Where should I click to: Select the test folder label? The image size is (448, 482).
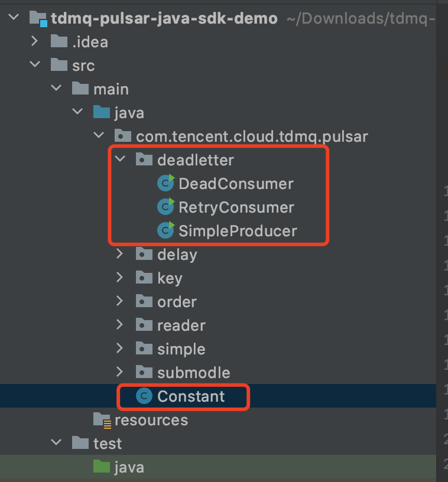coord(108,444)
